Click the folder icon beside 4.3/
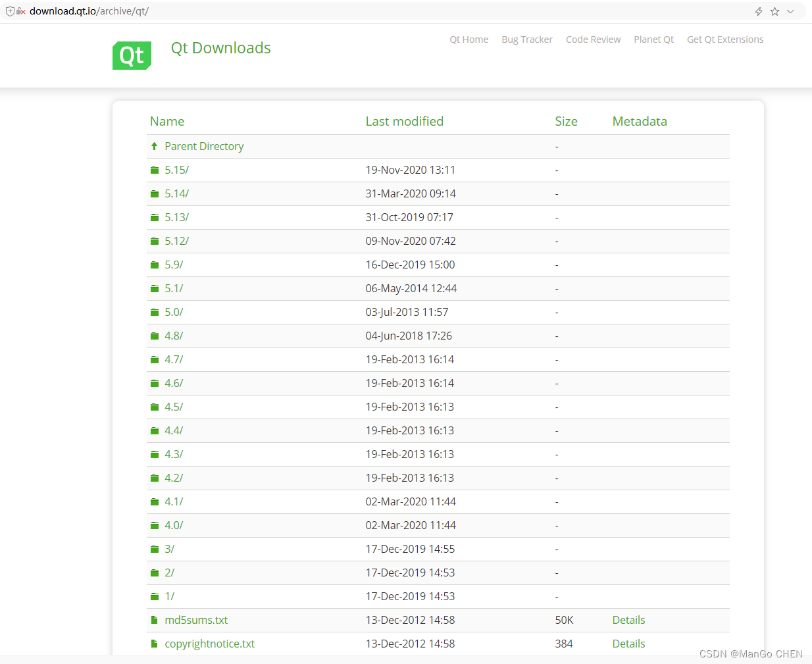812x664 pixels. (x=155, y=454)
